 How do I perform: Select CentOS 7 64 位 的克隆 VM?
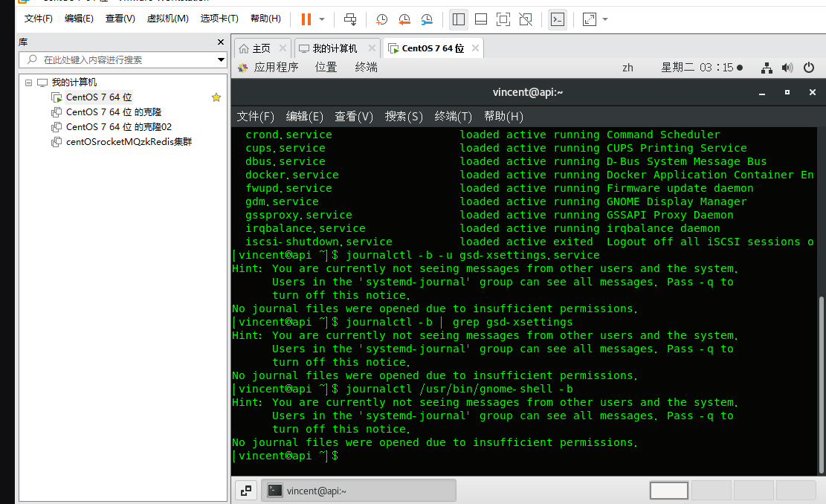tap(113, 112)
